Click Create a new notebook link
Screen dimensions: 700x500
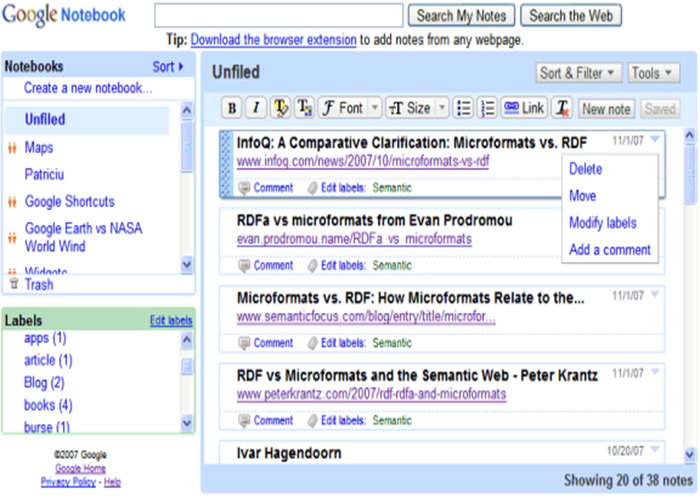(x=88, y=88)
